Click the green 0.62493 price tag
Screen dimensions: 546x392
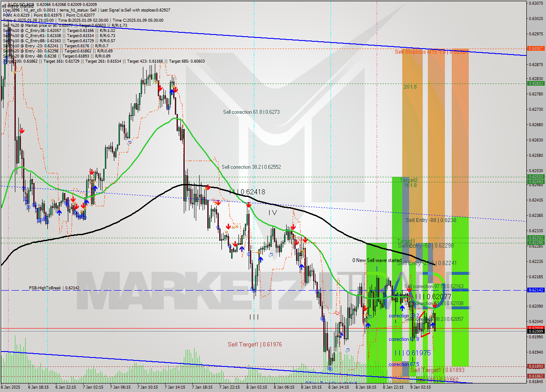tap(536, 182)
